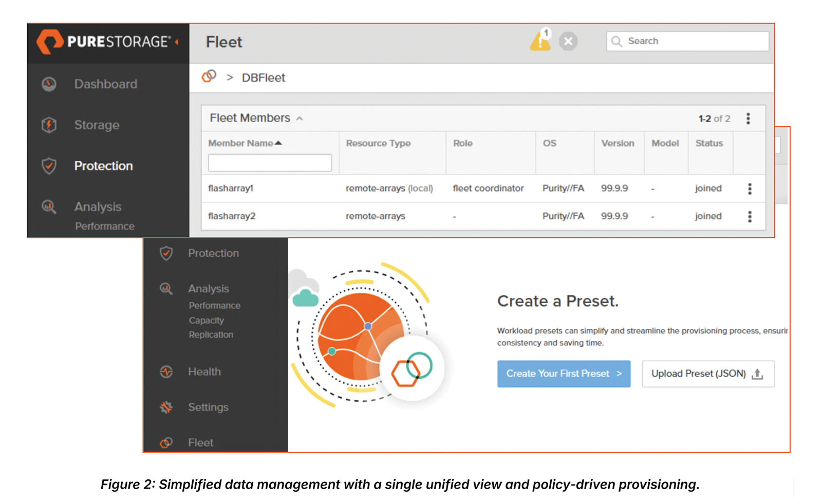822x504 pixels.
Task: Click Protection shield icon in Fleet window sidebar
Action: click(x=49, y=166)
